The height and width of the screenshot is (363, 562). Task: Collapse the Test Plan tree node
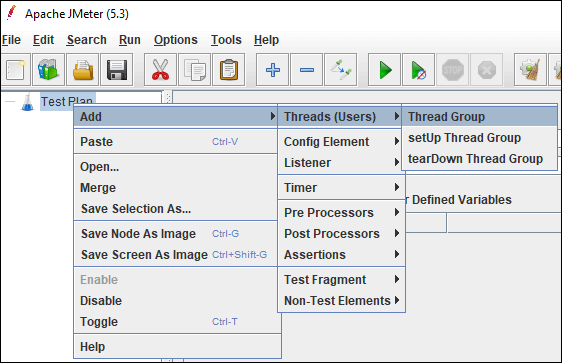(10, 102)
